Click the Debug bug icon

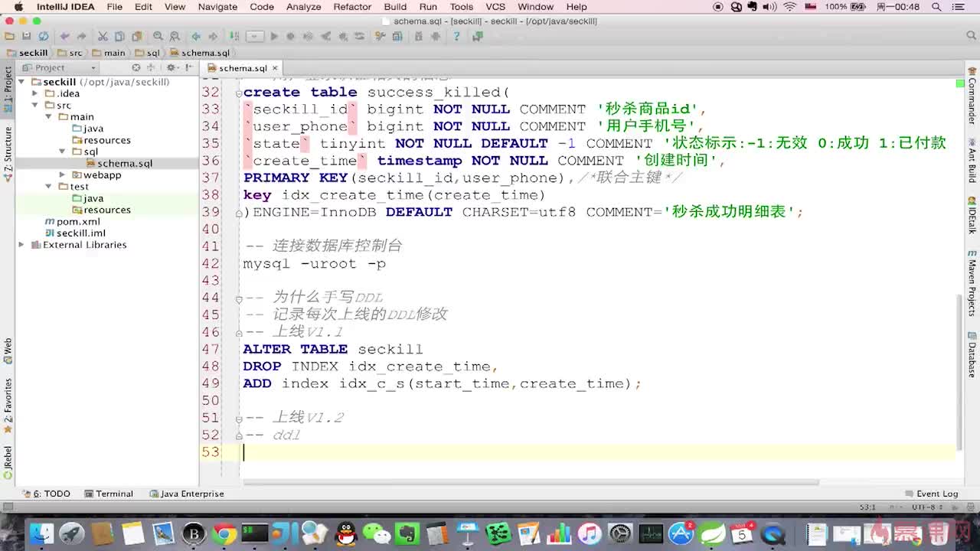[x=290, y=36]
